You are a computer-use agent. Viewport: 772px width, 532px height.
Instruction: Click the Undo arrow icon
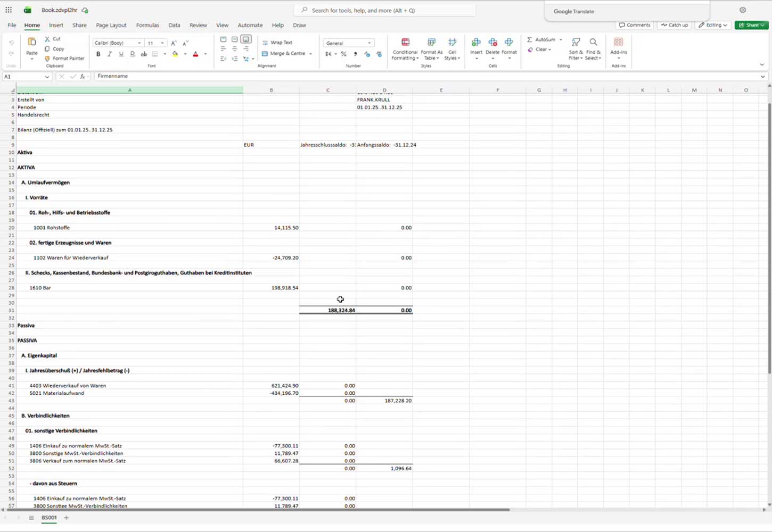point(11,43)
